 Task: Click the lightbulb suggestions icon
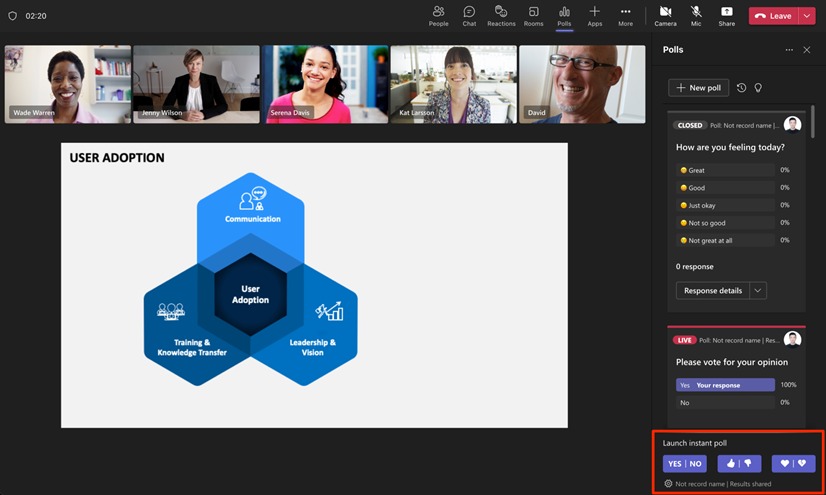(x=758, y=88)
